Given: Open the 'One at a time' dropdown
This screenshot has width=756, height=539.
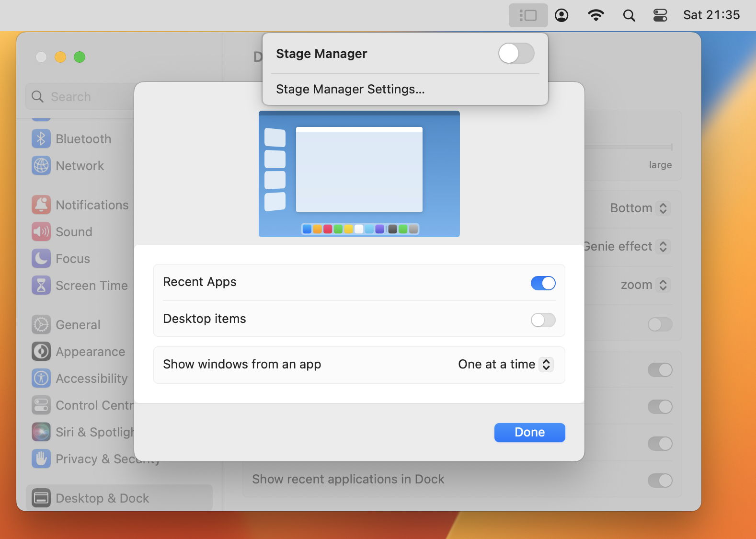Looking at the screenshot, I should pyautogui.click(x=505, y=365).
